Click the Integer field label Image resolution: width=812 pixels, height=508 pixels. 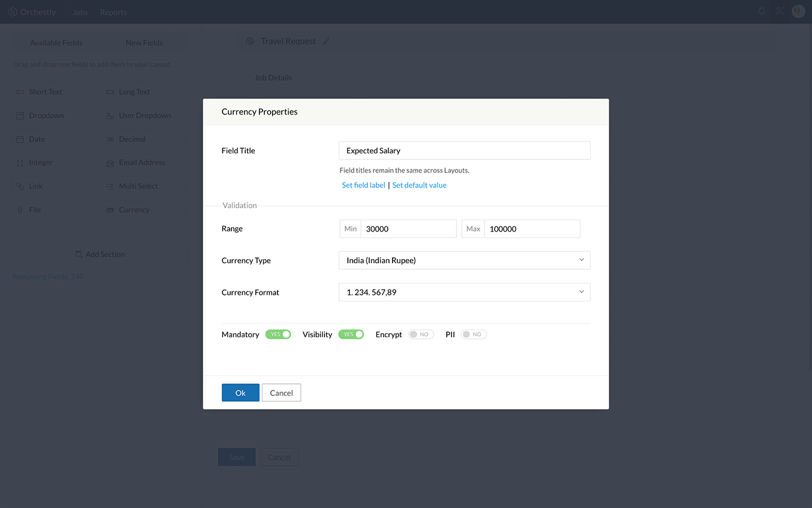pyautogui.click(x=41, y=162)
